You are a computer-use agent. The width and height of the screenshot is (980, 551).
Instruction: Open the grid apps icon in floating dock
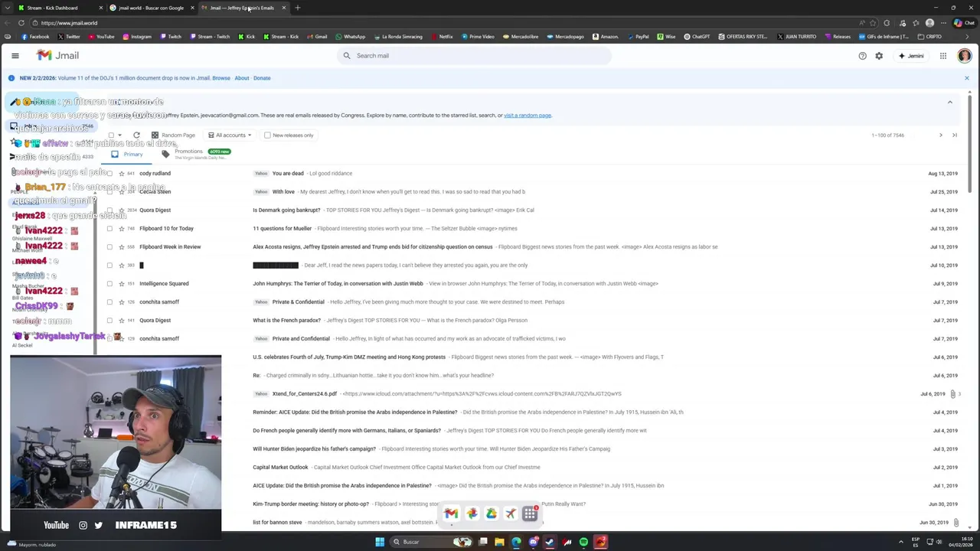point(530,514)
